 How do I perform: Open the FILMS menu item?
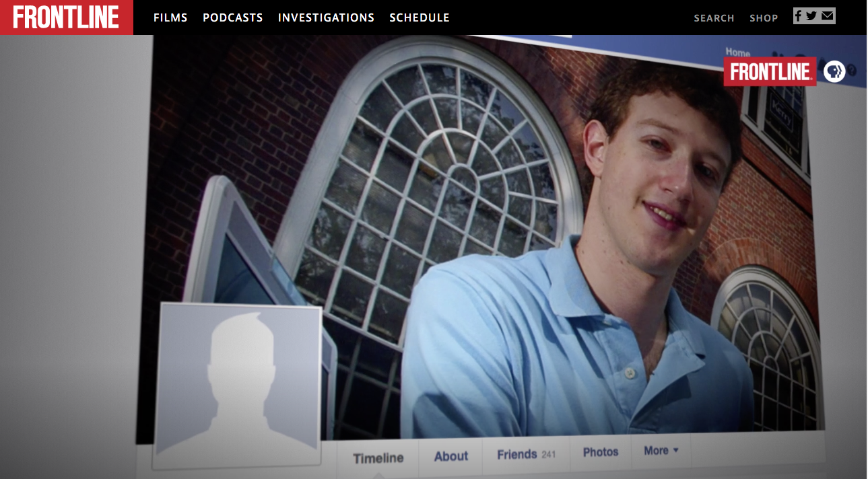coord(170,18)
